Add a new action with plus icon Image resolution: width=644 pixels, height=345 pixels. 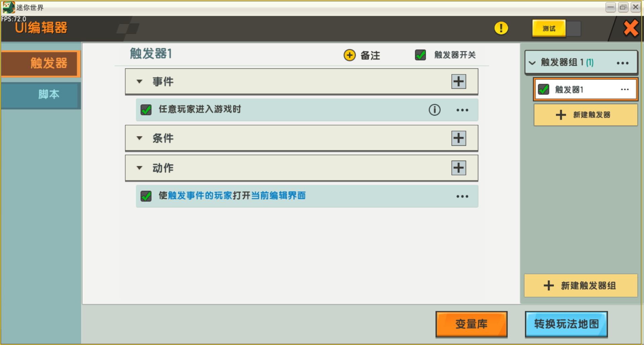pyautogui.click(x=458, y=168)
